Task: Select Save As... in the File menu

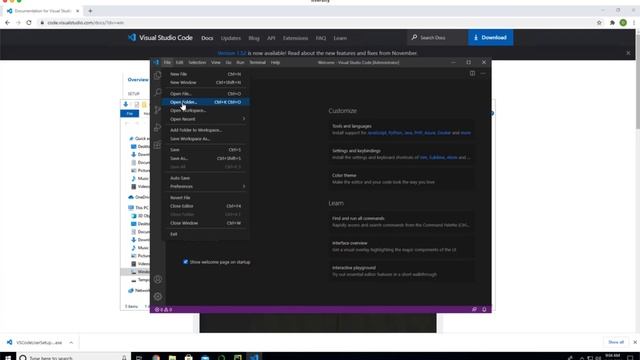Action: [207, 158]
